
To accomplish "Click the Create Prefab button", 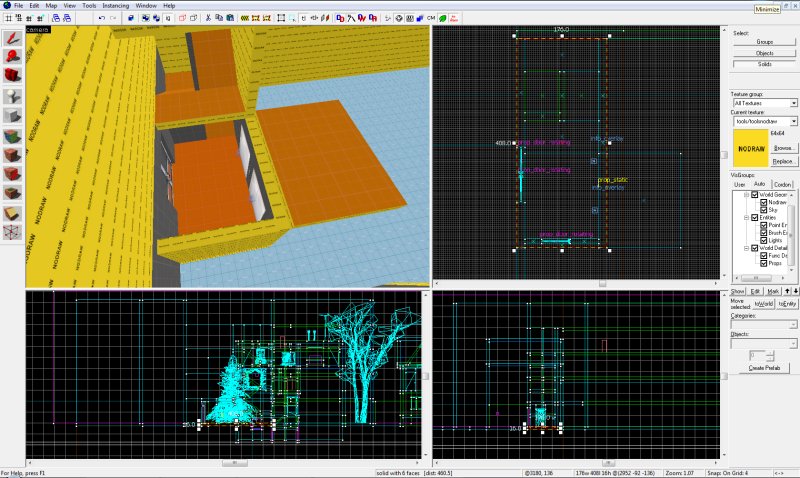I will pyautogui.click(x=764, y=368).
